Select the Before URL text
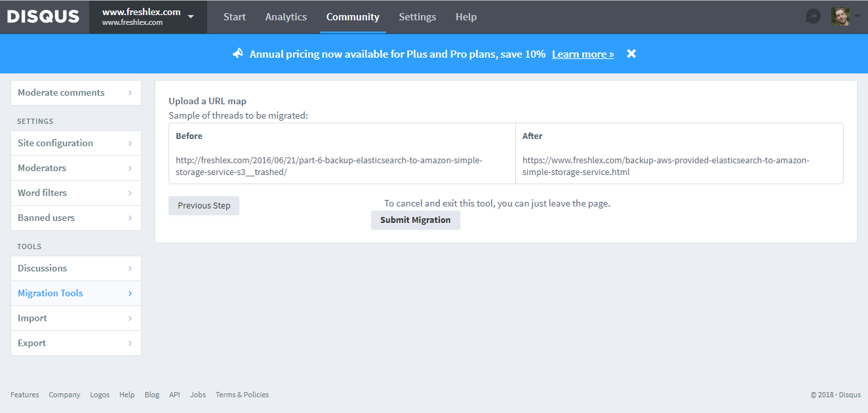The image size is (868, 413). pyautogui.click(x=329, y=166)
